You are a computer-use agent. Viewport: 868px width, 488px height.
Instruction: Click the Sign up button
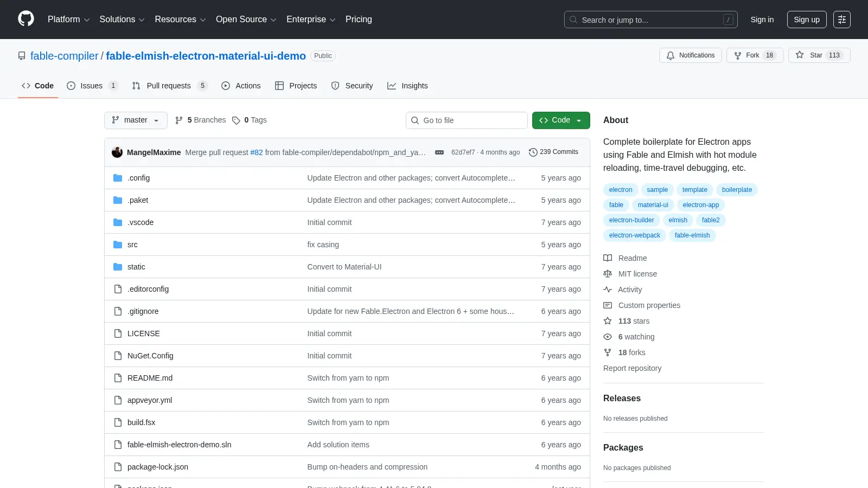tap(807, 20)
